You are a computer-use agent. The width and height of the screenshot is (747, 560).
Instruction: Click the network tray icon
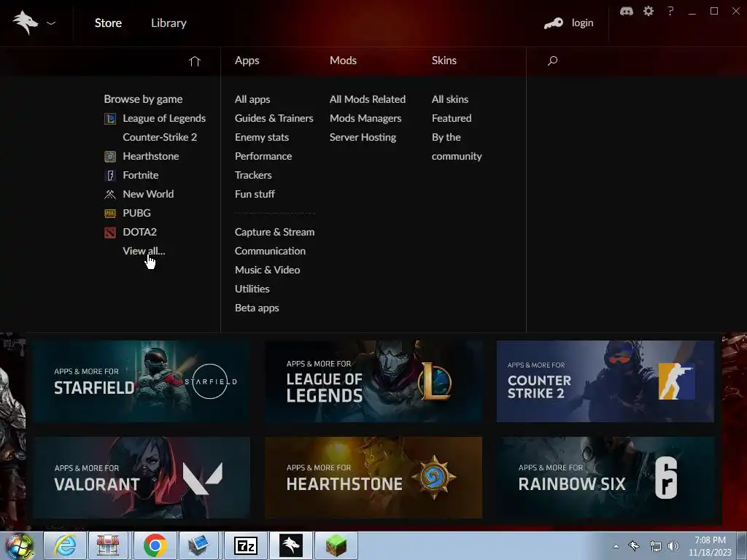tap(656, 546)
